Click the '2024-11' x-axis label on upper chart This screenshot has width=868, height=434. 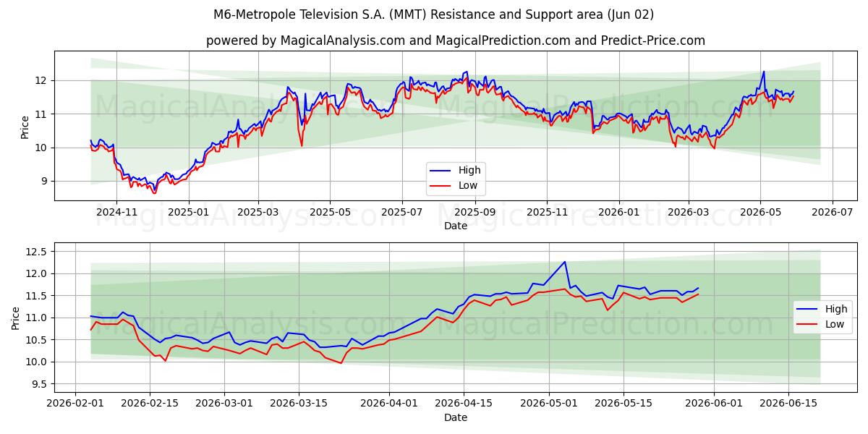(116, 212)
